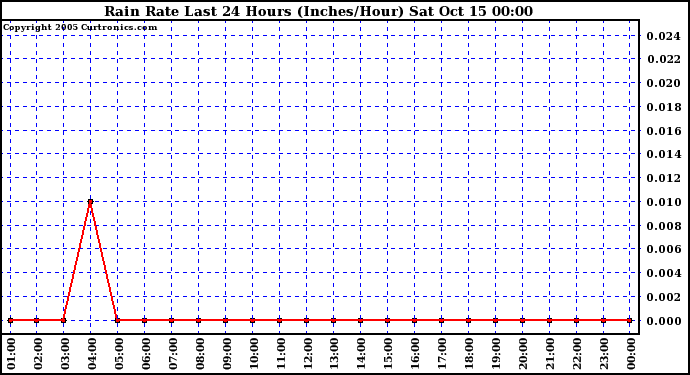Screen dimensions: 690x375
Task: Click the x-axis label 22:00
Action: [x=578, y=354]
